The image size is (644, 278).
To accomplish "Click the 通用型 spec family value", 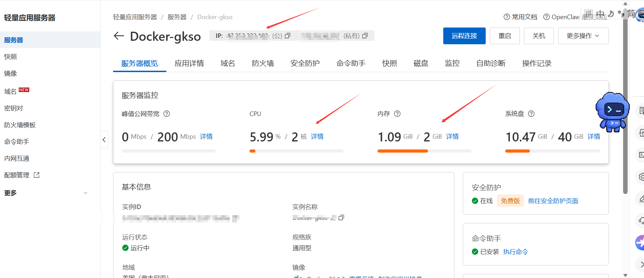I will coord(302,248).
